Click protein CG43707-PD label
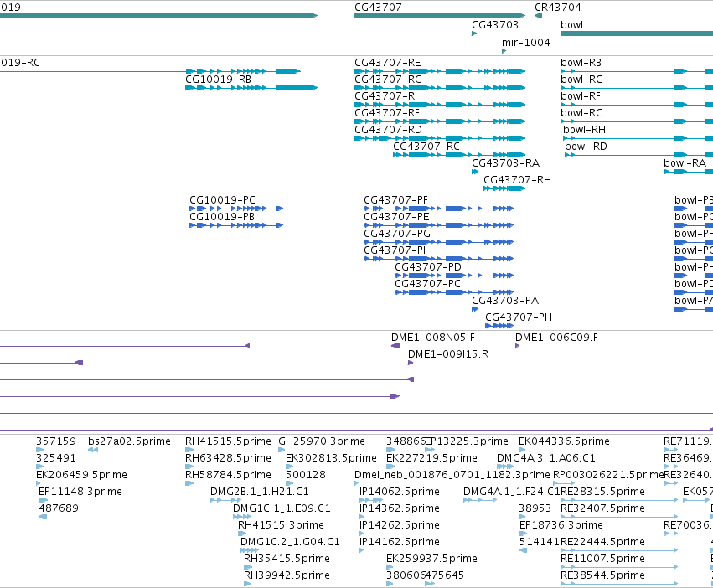 tap(428, 267)
